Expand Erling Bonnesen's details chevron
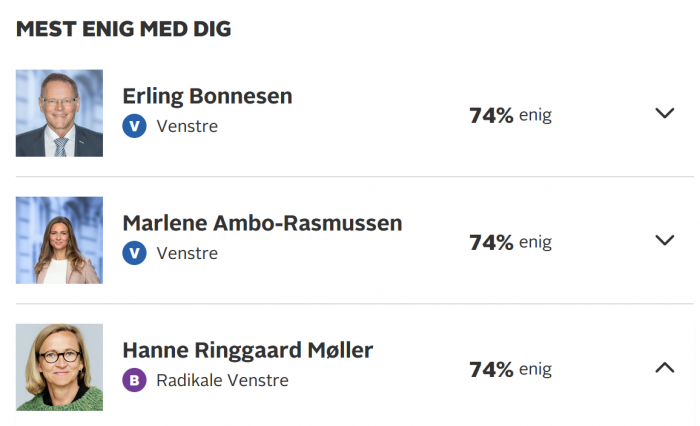700x426 pixels. click(x=664, y=113)
